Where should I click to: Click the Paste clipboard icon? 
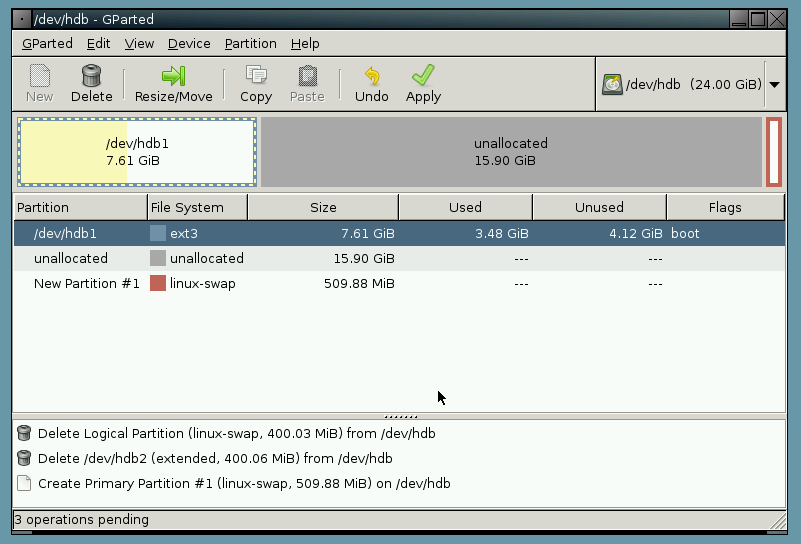click(308, 76)
